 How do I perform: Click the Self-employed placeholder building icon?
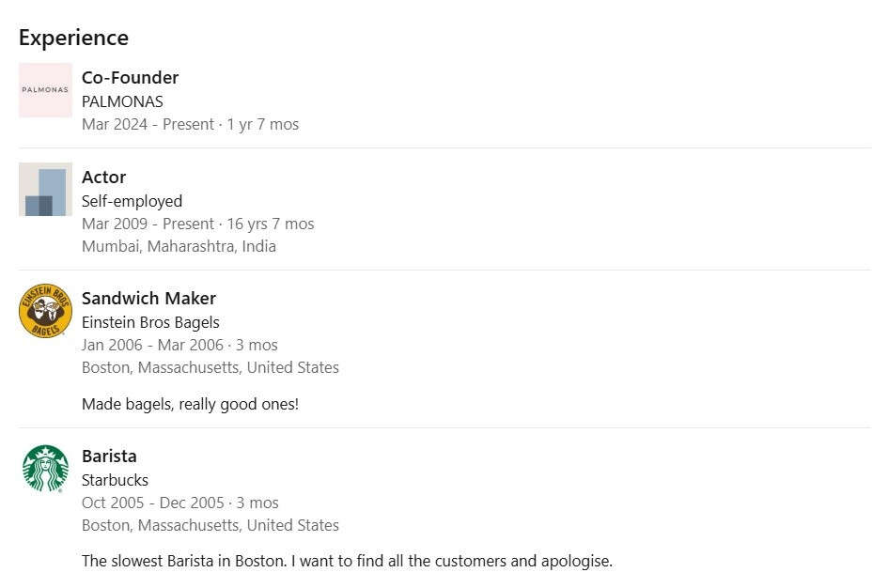45,190
